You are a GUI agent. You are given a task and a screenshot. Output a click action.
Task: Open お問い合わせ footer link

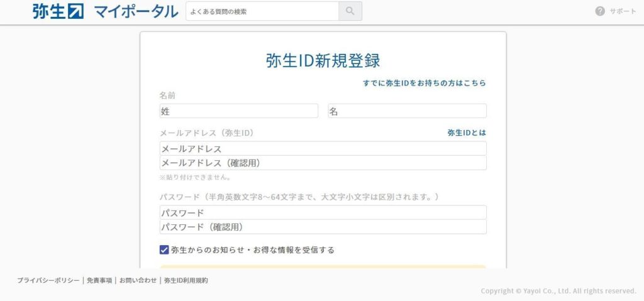click(x=138, y=280)
